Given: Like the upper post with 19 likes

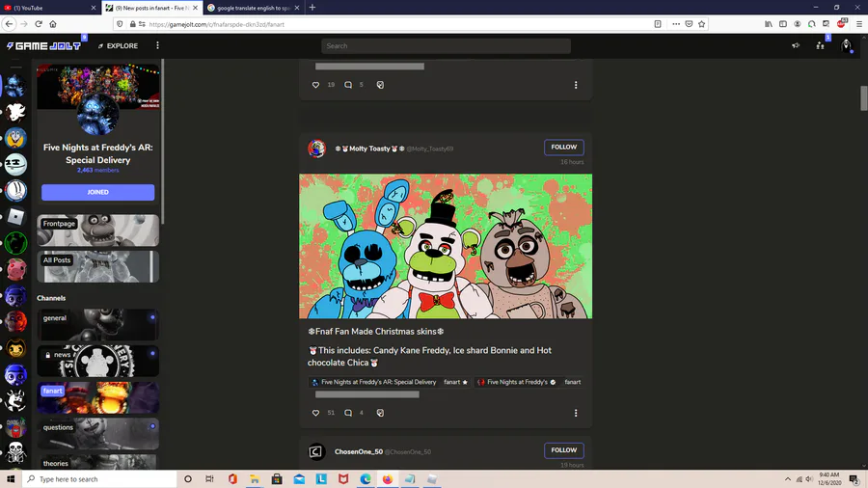Looking at the screenshot, I should click(x=315, y=85).
